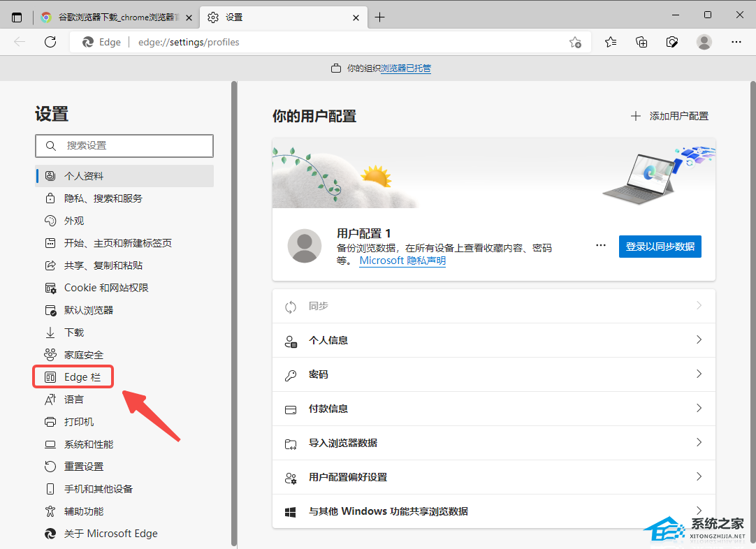Switch to the 谷歌浏览器下载 tab
This screenshot has height=549, width=756.
112,17
